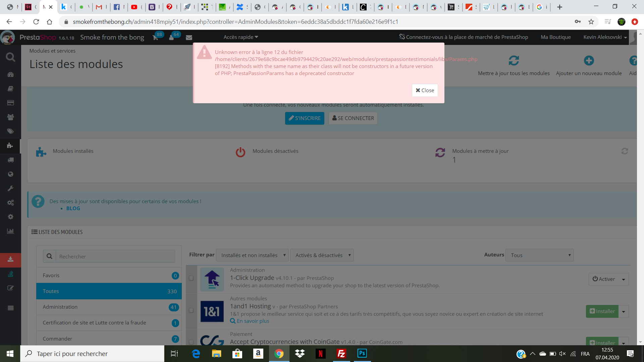Reload the browser page

tap(36, 22)
